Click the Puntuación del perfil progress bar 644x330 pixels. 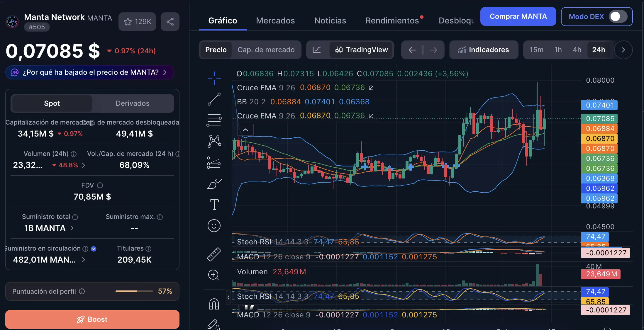pos(134,291)
